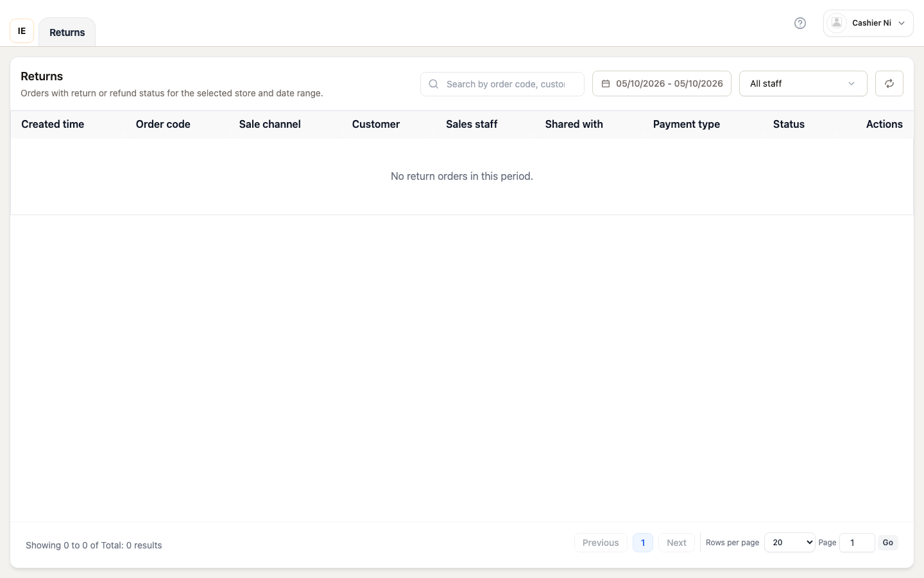This screenshot has width=924, height=578.
Task: Click the Sale channel column header
Action: coord(270,125)
